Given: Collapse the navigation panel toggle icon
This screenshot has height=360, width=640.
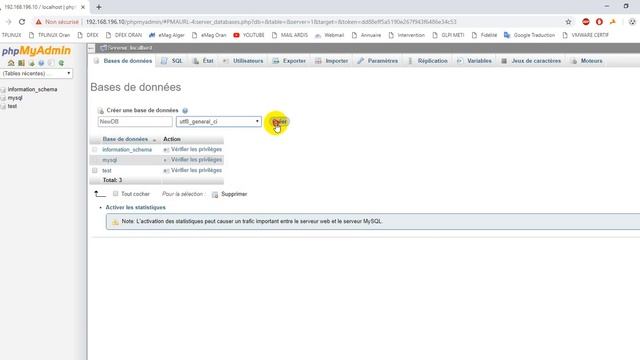Looking at the screenshot, I should pos(91,48).
